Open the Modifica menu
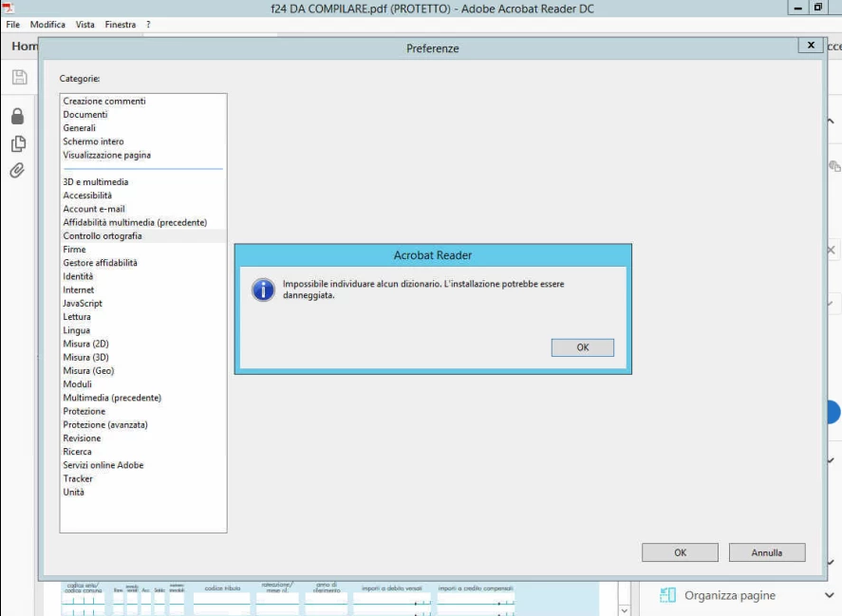Image resolution: width=842 pixels, height=616 pixels. (x=47, y=25)
